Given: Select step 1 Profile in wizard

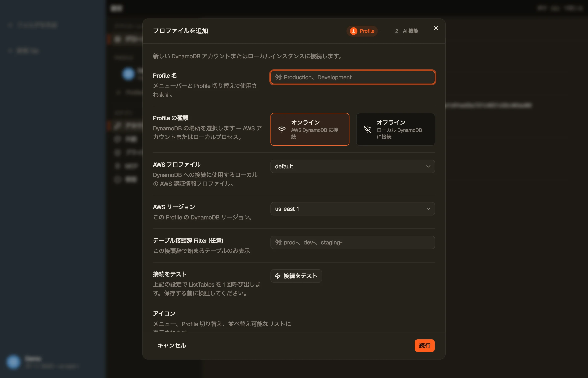Looking at the screenshot, I should pyautogui.click(x=362, y=31).
